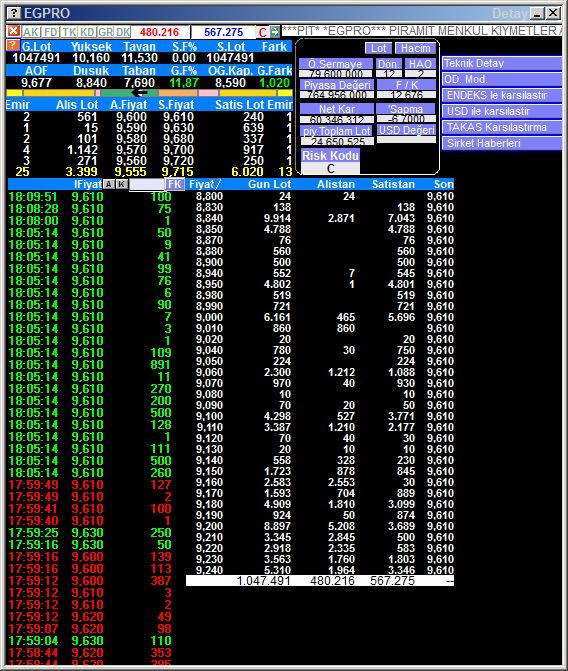Click the title bar help icon

pyautogui.click(x=14, y=13)
